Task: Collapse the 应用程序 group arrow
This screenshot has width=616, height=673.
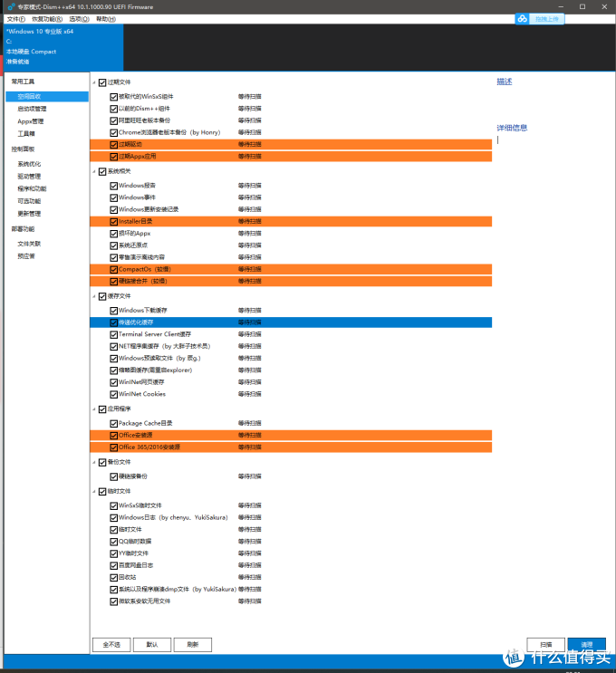Action: click(x=94, y=409)
